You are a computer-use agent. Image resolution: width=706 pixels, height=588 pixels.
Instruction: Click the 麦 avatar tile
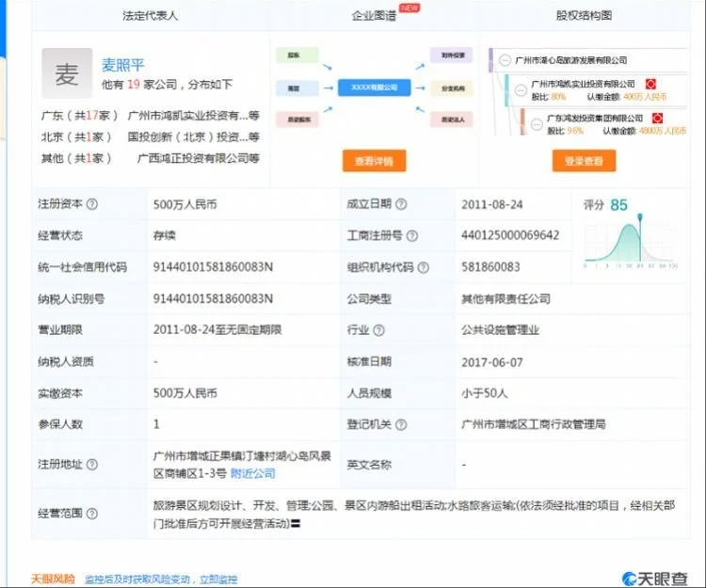click(67, 73)
